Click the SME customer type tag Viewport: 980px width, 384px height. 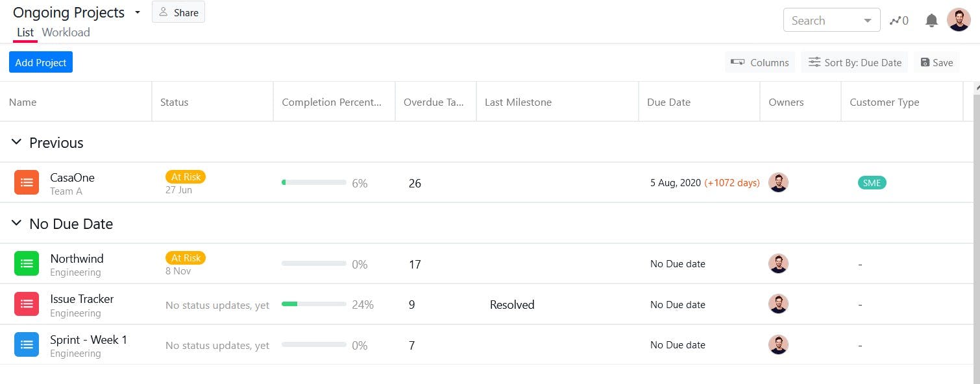point(872,183)
